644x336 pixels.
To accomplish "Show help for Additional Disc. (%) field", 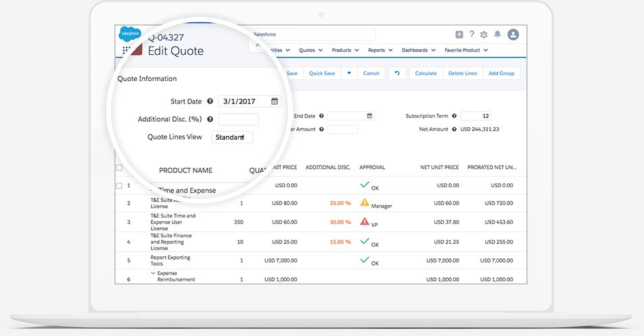I will [x=210, y=120].
